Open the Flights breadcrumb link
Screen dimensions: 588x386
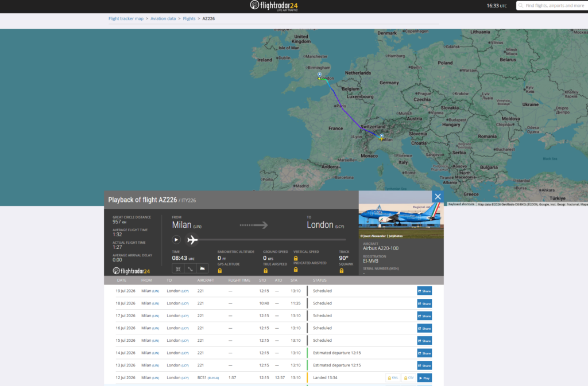coord(189,18)
